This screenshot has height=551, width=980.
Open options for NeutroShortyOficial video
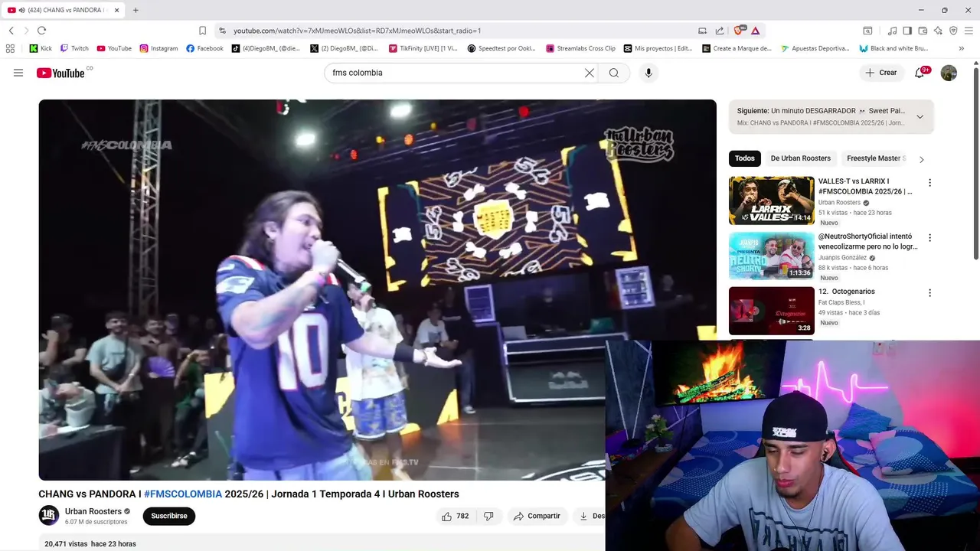pyautogui.click(x=929, y=238)
